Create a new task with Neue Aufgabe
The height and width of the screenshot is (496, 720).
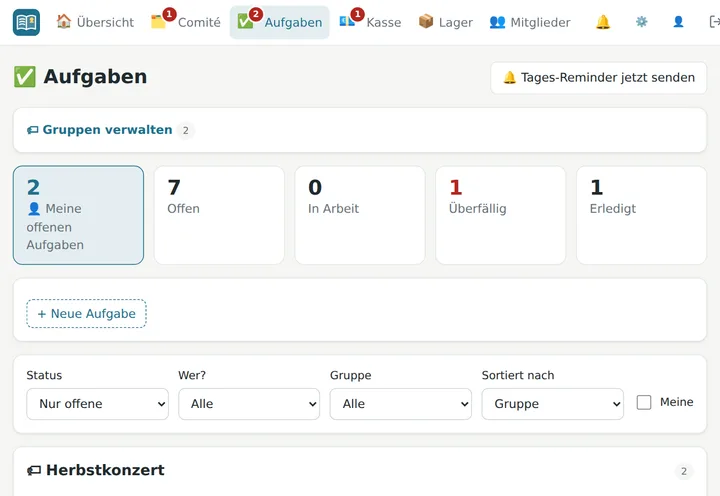click(x=86, y=314)
